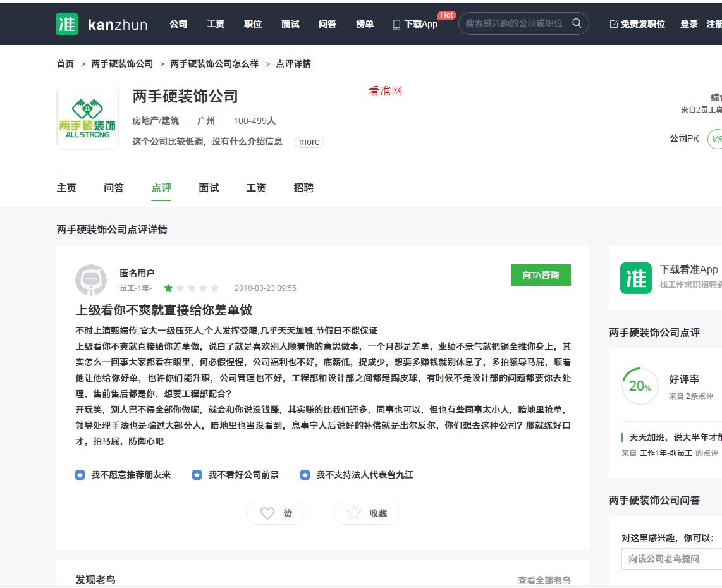Image resolution: width=722 pixels, height=588 pixels.
Task: Switch to the 工资 tab
Action: (255, 188)
